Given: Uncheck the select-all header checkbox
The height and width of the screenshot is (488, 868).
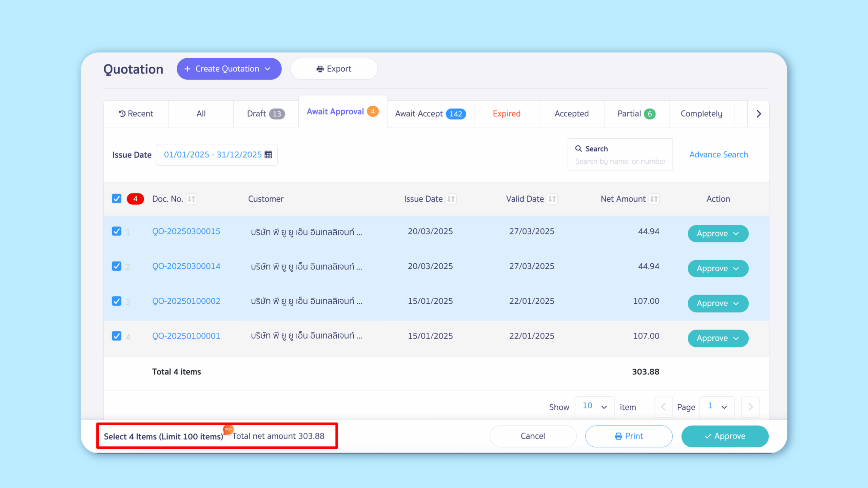Looking at the screenshot, I should tap(117, 199).
